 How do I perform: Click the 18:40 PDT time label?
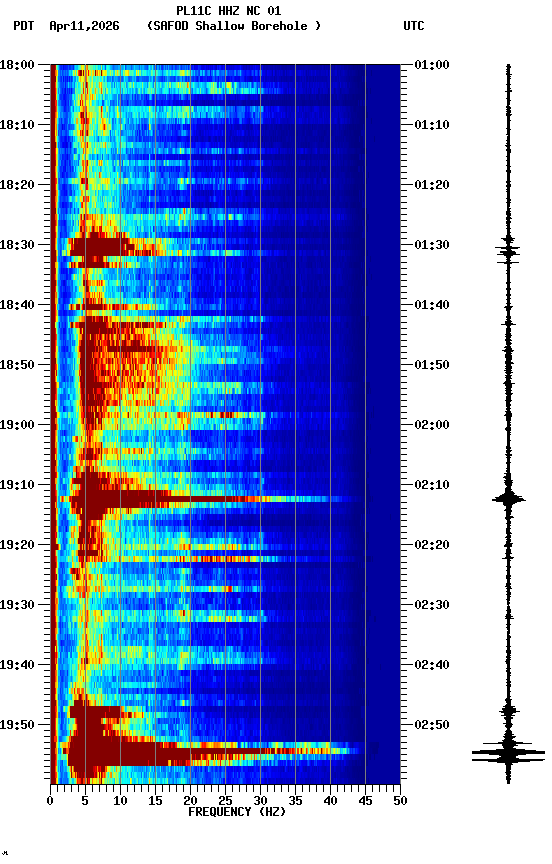(x=17, y=305)
